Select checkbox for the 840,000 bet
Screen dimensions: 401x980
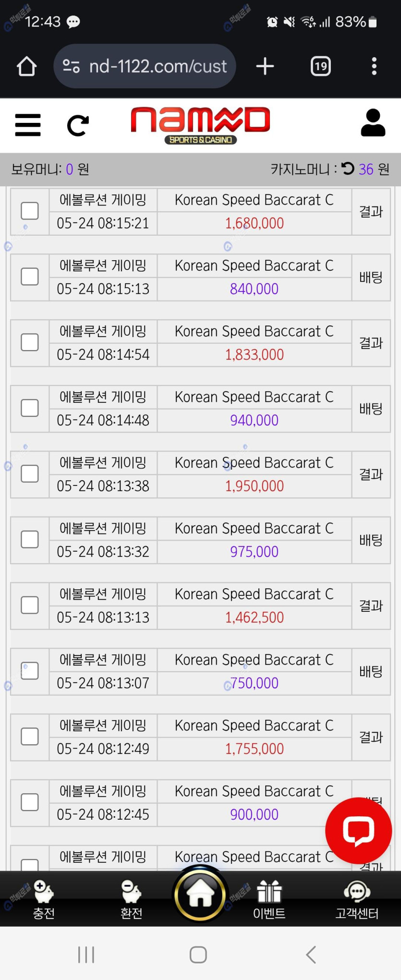coord(30,277)
